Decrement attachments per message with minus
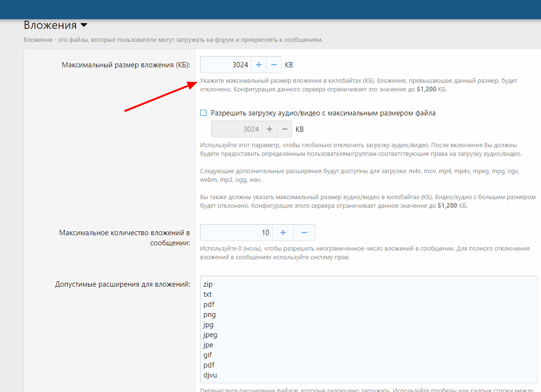The width and height of the screenshot is (541, 392). pyautogui.click(x=304, y=233)
